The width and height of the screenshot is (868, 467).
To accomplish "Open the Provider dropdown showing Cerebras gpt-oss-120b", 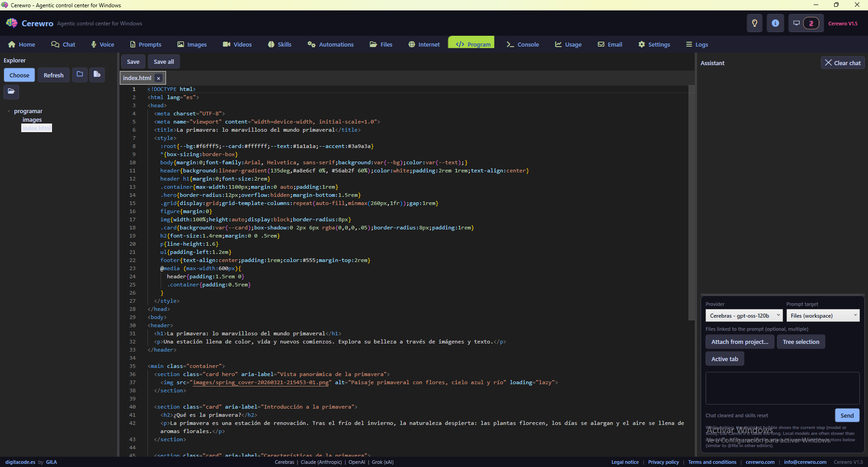I will (x=744, y=315).
